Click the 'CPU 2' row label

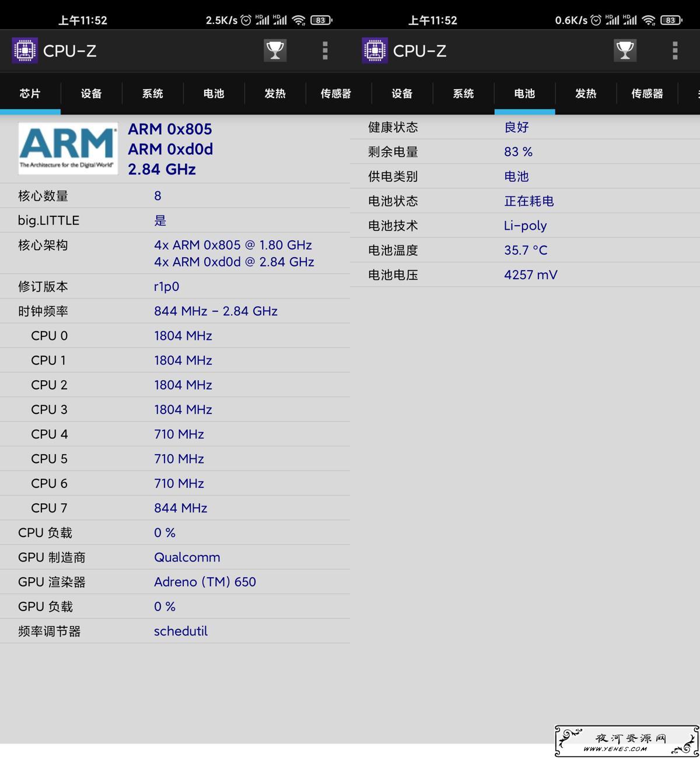50,385
